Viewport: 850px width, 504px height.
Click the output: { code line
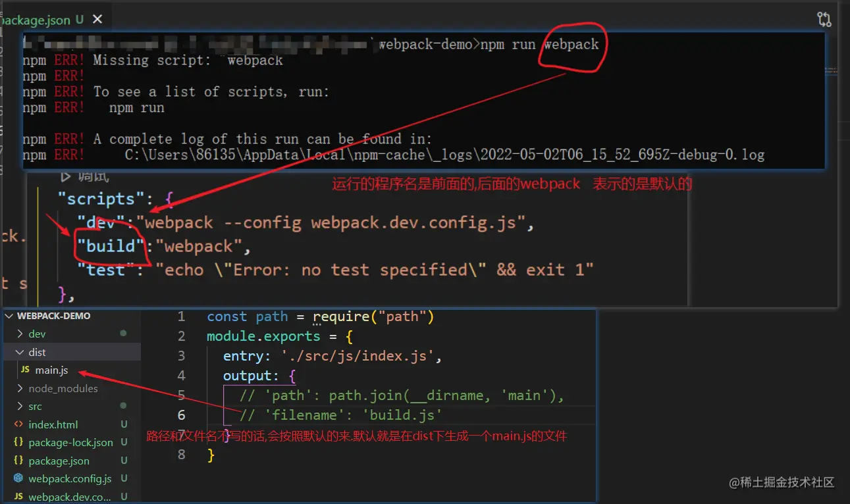click(x=259, y=376)
